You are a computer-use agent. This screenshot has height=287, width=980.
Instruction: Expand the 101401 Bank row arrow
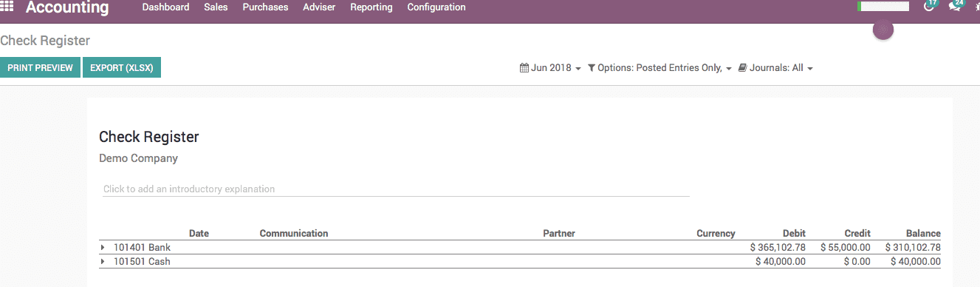pyautogui.click(x=103, y=247)
